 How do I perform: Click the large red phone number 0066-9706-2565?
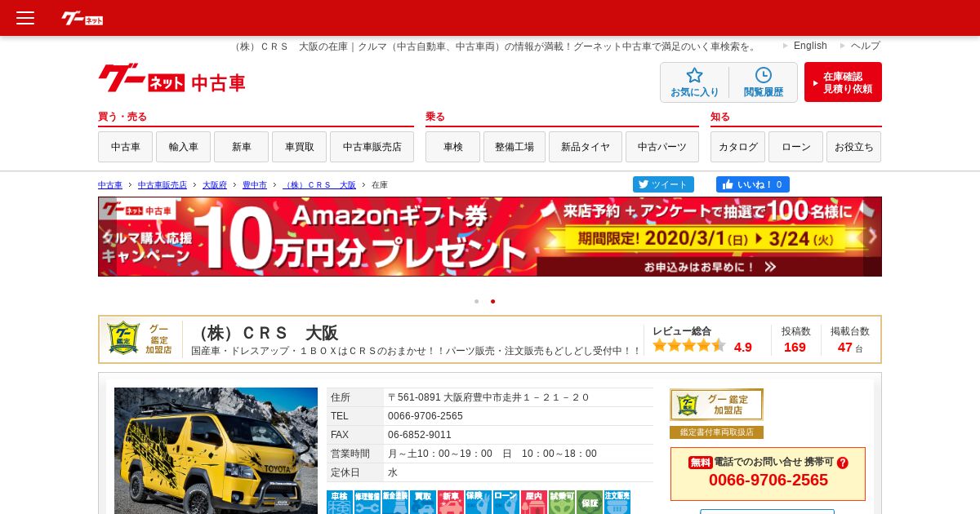(x=768, y=481)
